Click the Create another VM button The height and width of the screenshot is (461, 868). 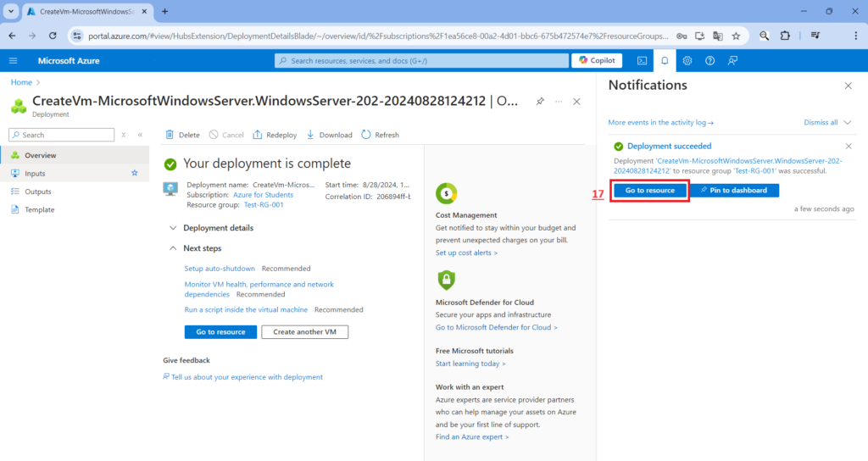click(x=304, y=332)
